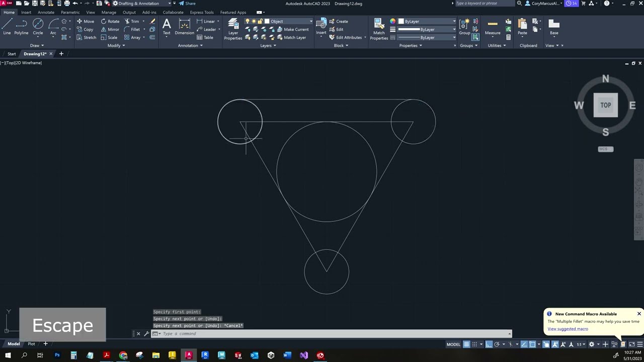This screenshot has height=362, width=644.
Task: Select the Line tool
Action: click(7, 27)
